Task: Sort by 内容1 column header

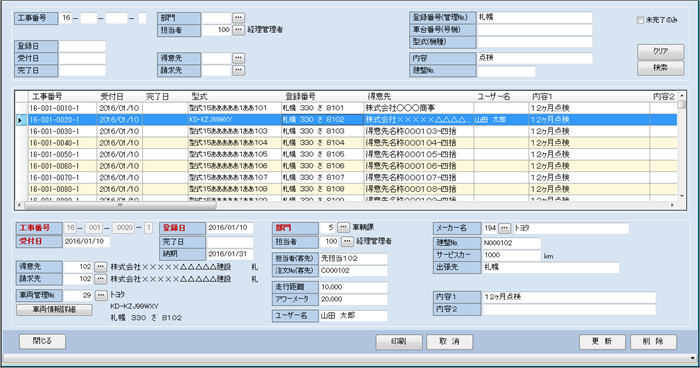Action: 589,96
